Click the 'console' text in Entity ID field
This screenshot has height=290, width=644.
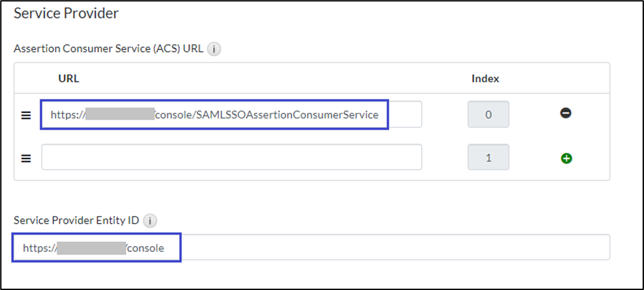pyautogui.click(x=146, y=248)
